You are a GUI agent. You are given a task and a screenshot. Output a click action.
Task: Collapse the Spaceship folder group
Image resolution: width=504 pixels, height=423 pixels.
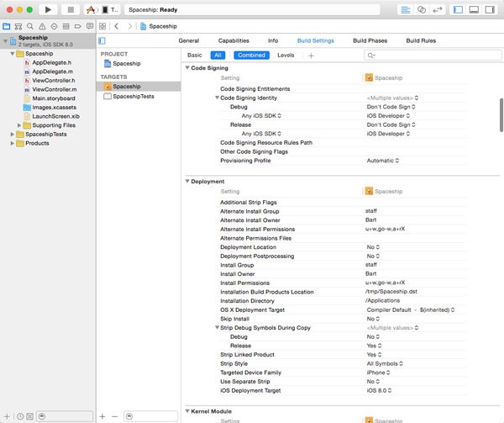(12, 53)
